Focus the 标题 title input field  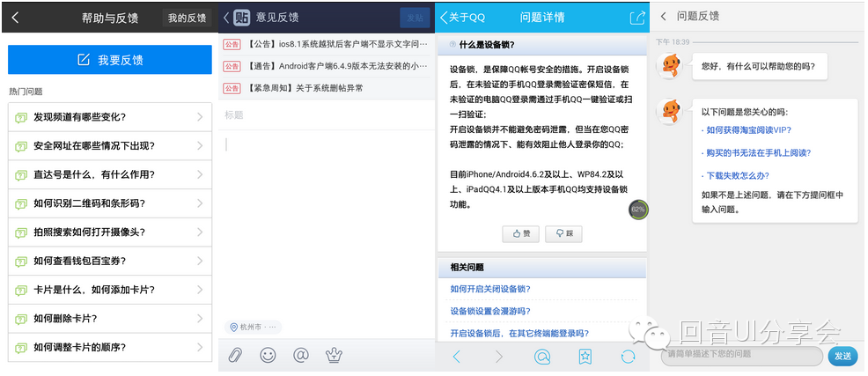(x=327, y=115)
